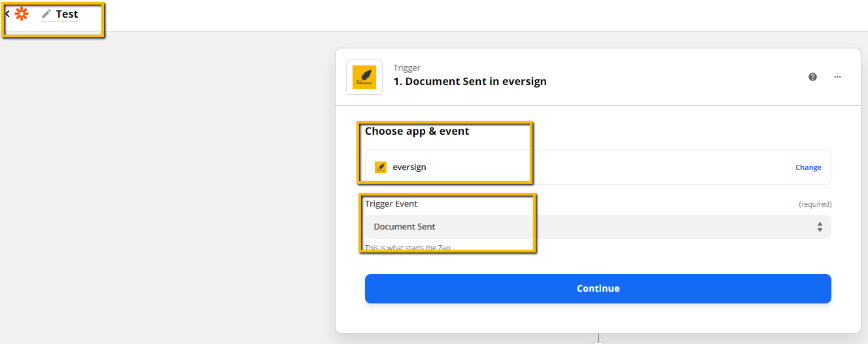
Task: Click the Change link for eversign app
Action: pos(808,167)
